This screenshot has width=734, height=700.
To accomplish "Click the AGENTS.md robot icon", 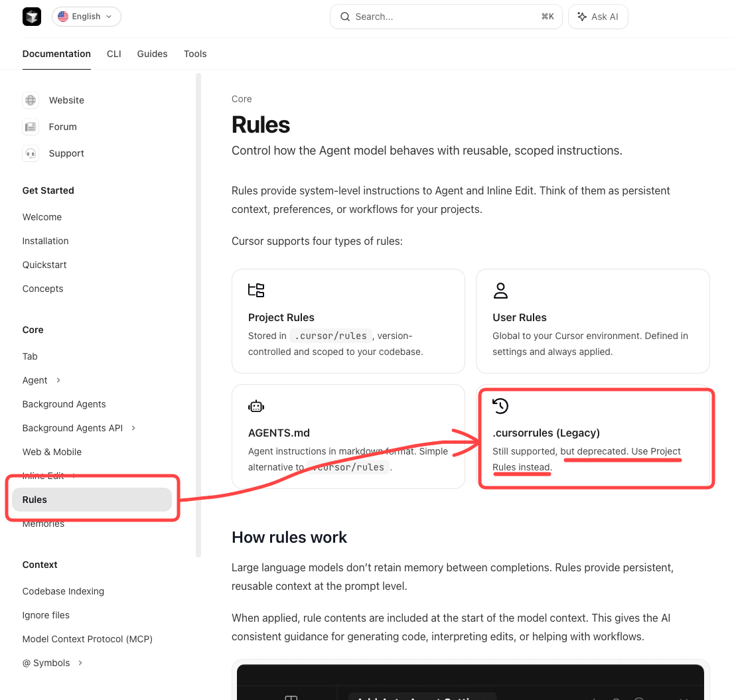I will tap(256, 405).
